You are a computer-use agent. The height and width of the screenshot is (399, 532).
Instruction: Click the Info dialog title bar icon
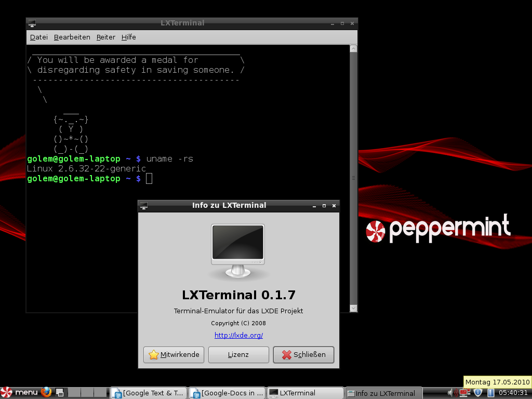144,206
